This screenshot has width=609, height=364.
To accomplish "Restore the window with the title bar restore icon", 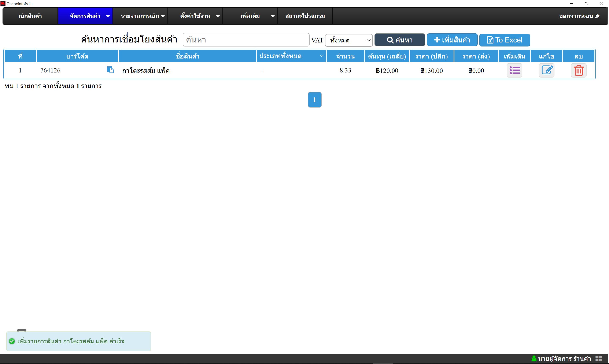I will tap(586, 3).
